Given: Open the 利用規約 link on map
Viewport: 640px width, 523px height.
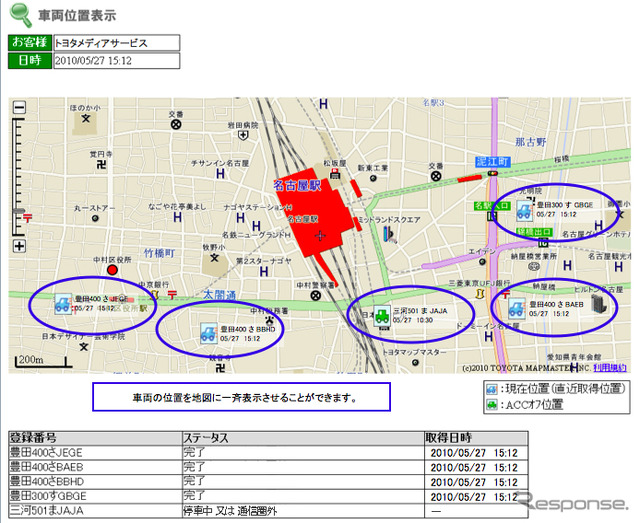Looking at the screenshot, I should [x=610, y=367].
